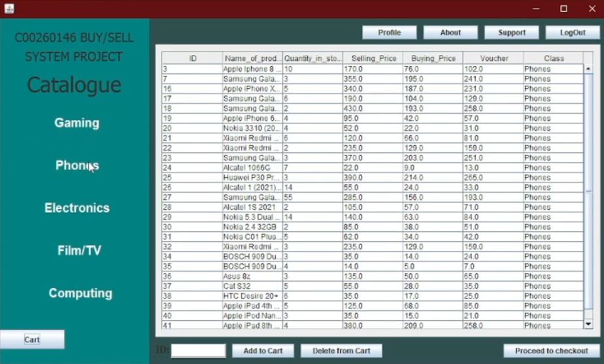Click the Catalogue heading

(x=75, y=85)
